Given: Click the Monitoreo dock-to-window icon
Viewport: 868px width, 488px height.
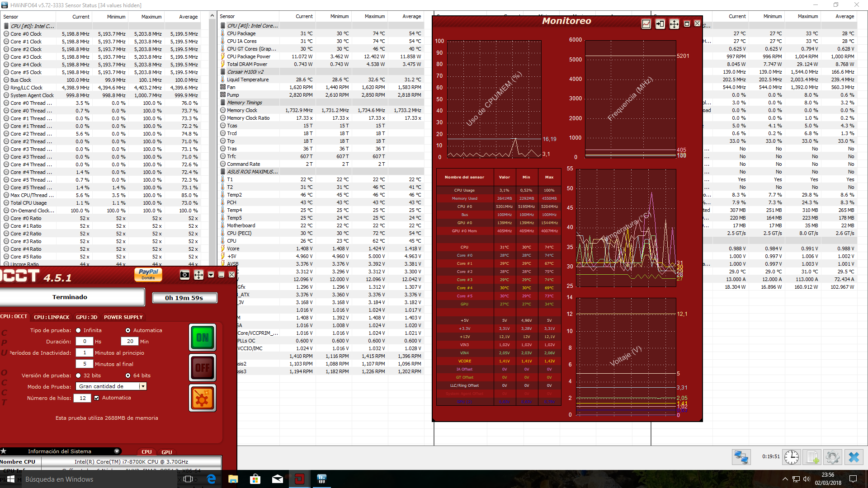Looking at the screenshot, I should point(660,24).
